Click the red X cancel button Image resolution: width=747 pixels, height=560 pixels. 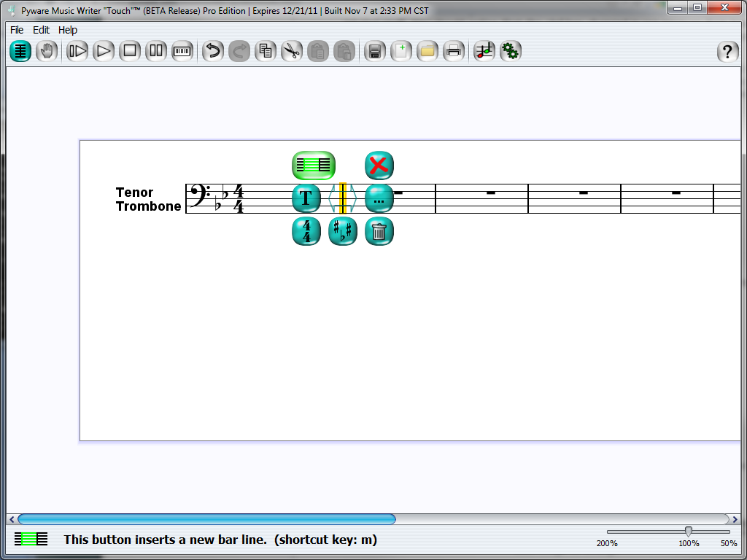(x=379, y=166)
